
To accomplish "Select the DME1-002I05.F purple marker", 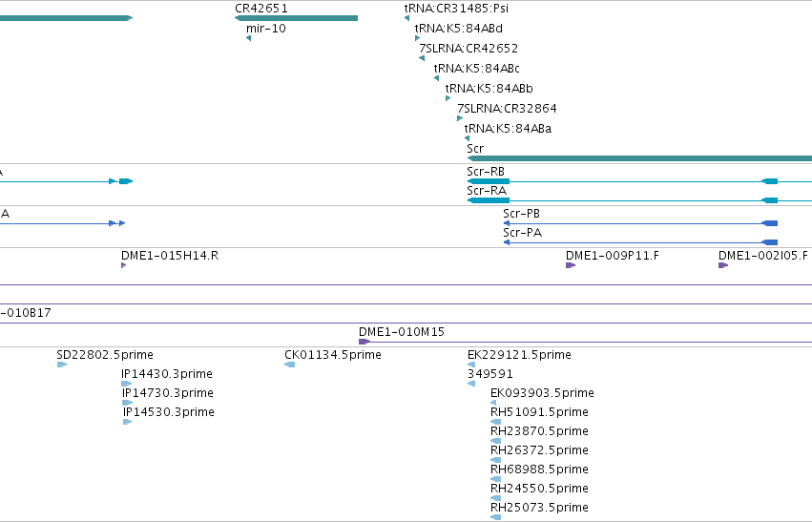I will pyautogui.click(x=723, y=265).
